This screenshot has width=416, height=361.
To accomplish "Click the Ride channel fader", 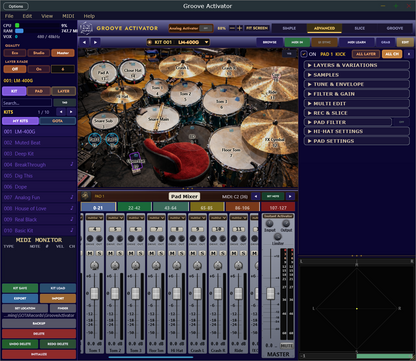I will pyautogui.click(x=238, y=294).
